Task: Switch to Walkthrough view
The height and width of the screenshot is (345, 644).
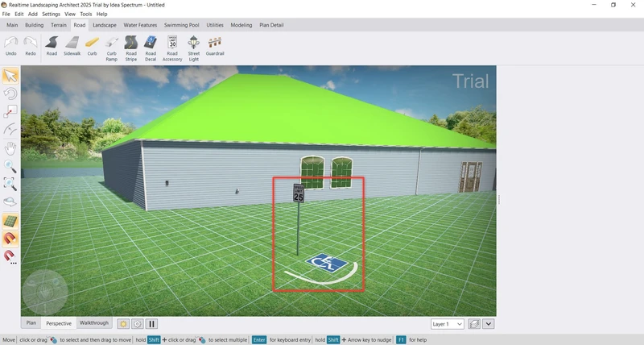Action: click(94, 323)
